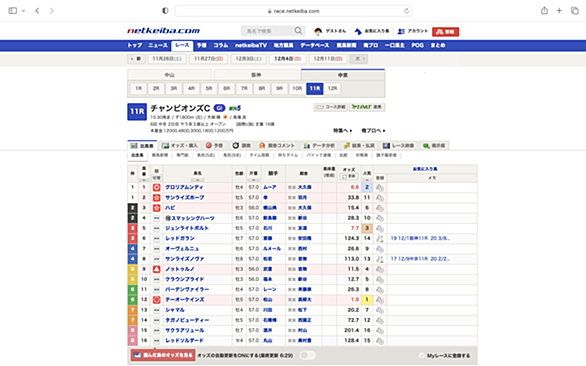Click the favorite register icon for グロリアムンディ

(380, 187)
